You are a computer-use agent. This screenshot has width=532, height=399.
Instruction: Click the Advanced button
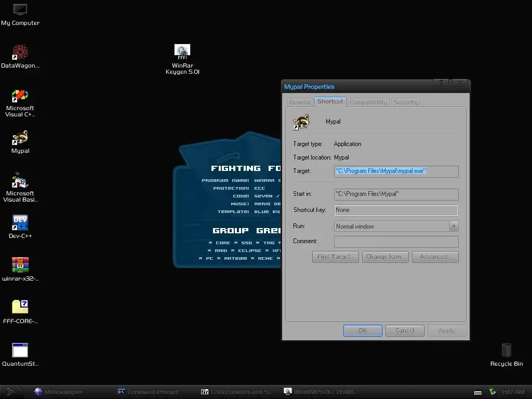click(435, 257)
